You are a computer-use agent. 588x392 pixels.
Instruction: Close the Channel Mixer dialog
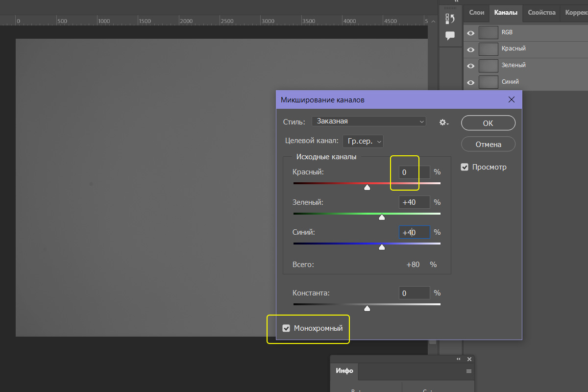pos(512,99)
